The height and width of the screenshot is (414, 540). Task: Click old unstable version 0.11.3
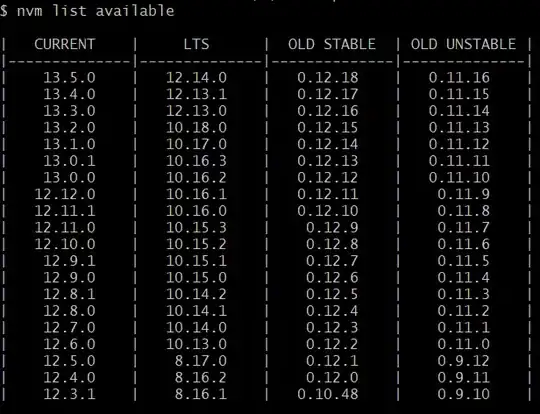pyautogui.click(x=464, y=294)
